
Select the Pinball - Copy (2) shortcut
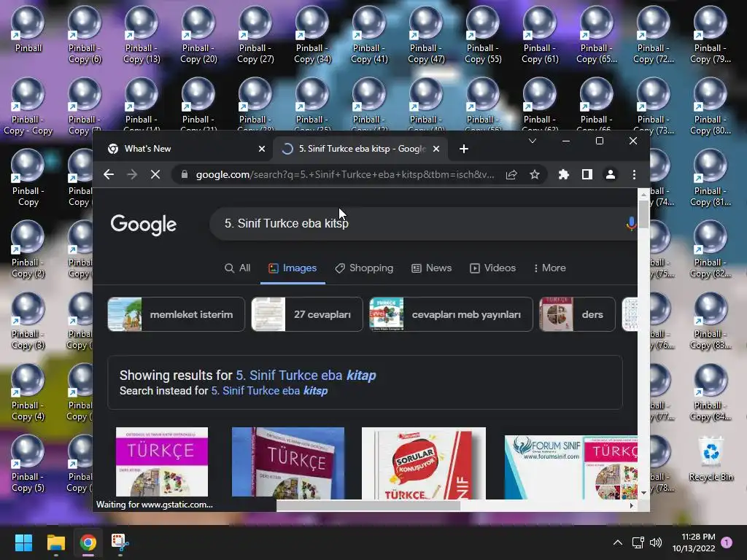pyautogui.click(x=28, y=249)
